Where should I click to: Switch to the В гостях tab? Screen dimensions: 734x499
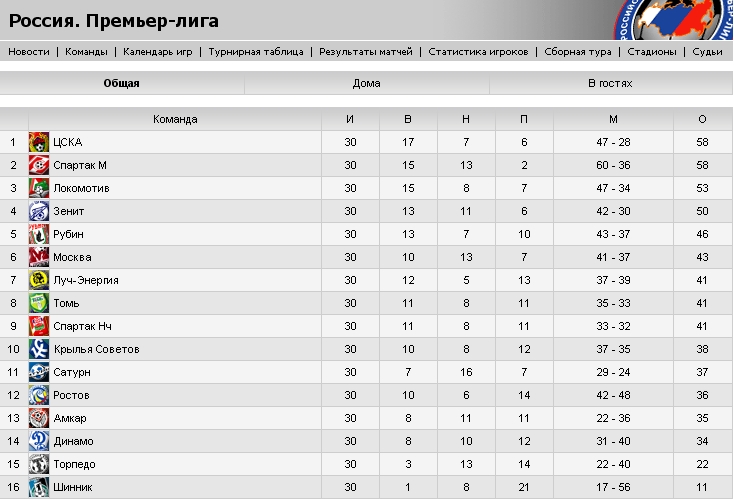coord(610,83)
